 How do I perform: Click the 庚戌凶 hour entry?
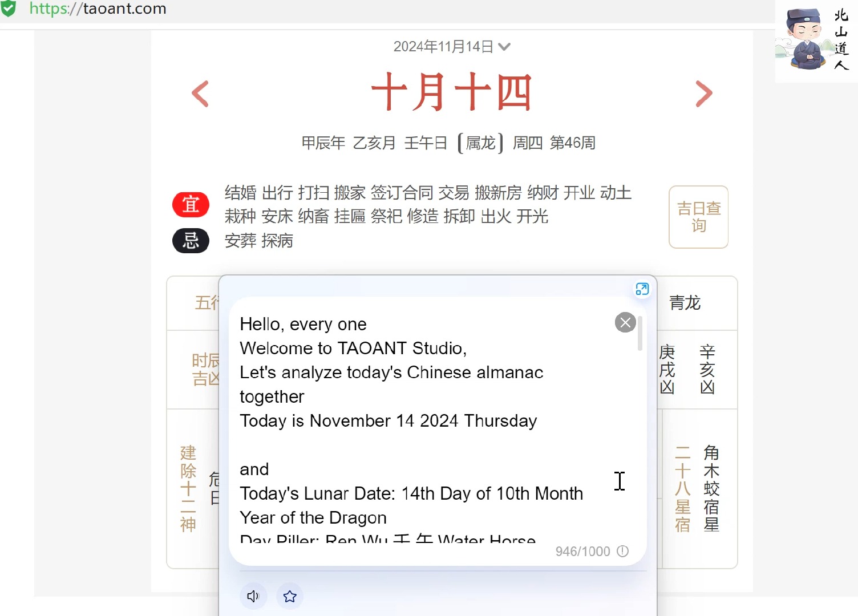click(667, 369)
